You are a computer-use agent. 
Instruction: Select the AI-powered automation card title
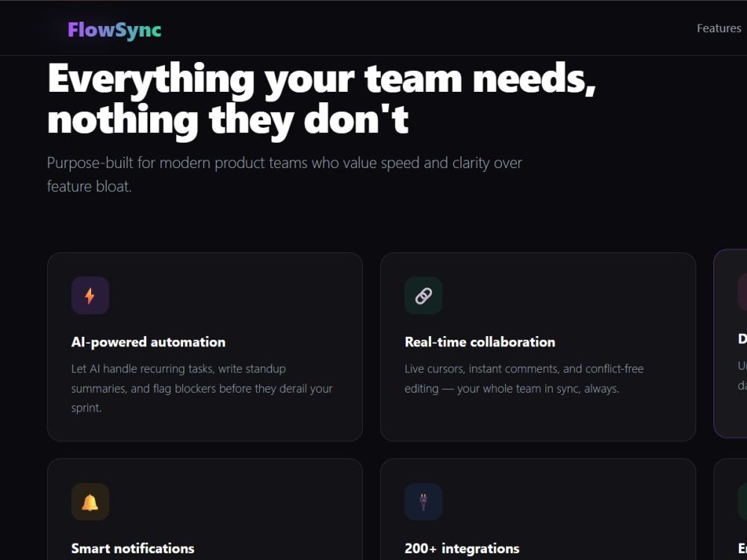[x=148, y=343]
